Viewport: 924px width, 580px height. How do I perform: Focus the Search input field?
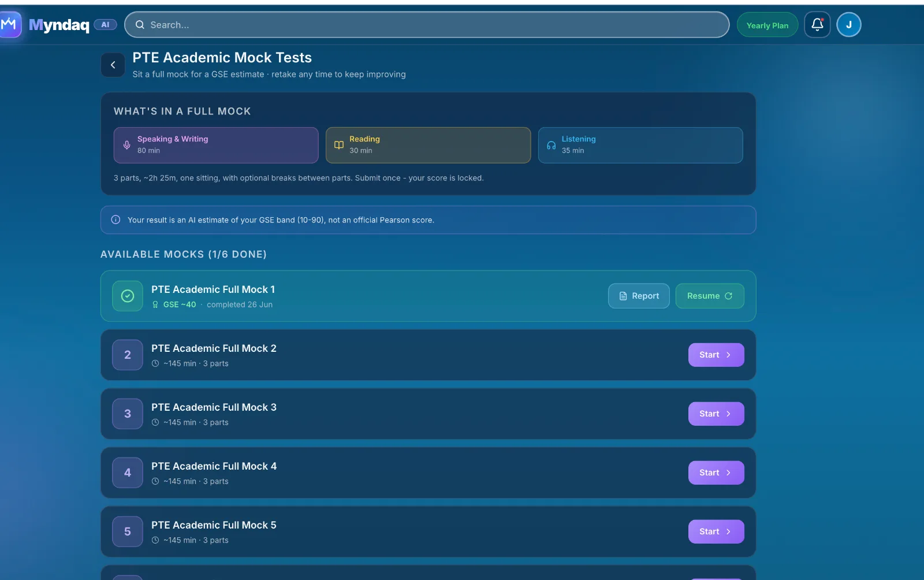427,25
